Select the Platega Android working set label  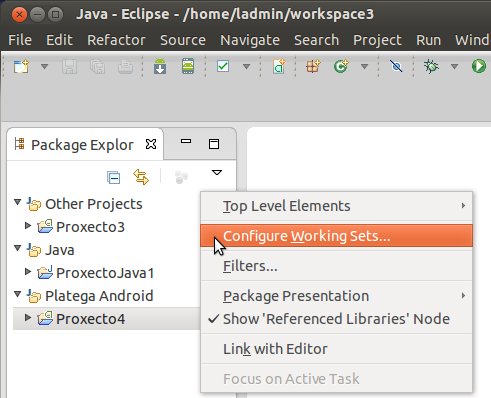[99, 296]
